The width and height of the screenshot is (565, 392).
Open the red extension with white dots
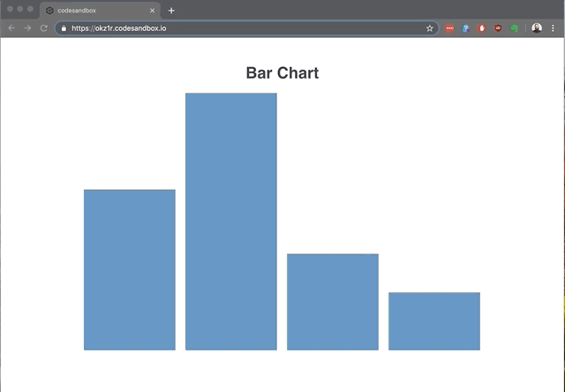449,28
